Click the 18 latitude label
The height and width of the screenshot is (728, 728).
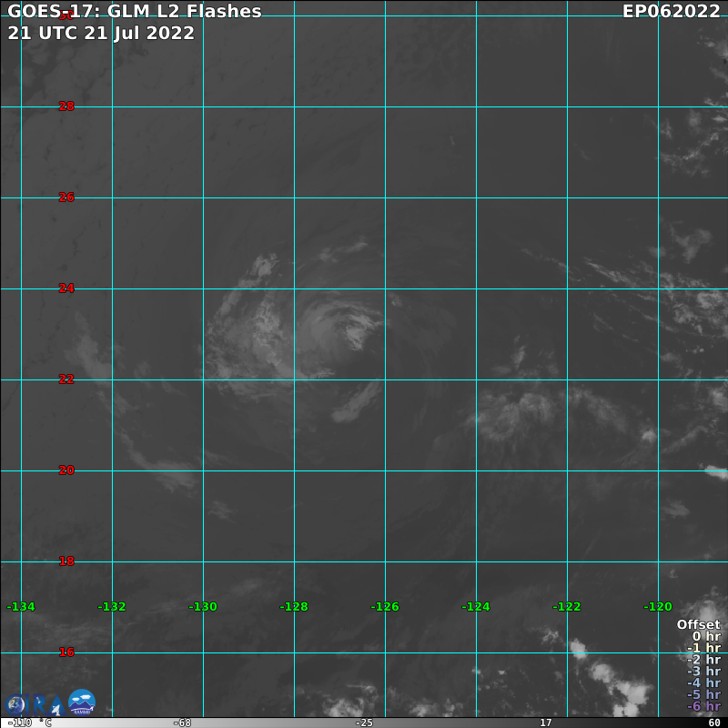[66, 561]
